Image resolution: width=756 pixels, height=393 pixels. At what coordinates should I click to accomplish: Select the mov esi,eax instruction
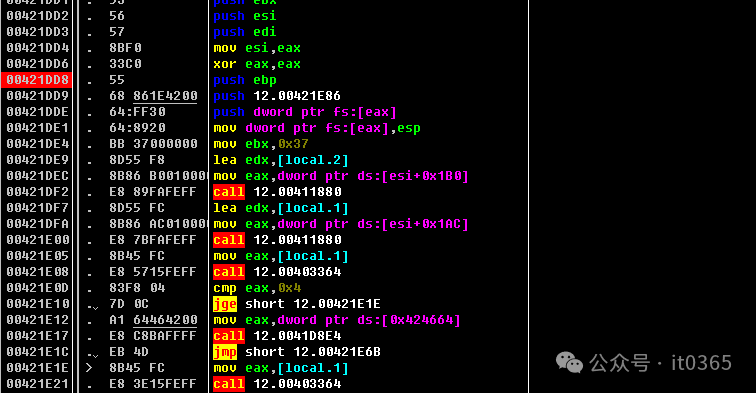(257, 48)
